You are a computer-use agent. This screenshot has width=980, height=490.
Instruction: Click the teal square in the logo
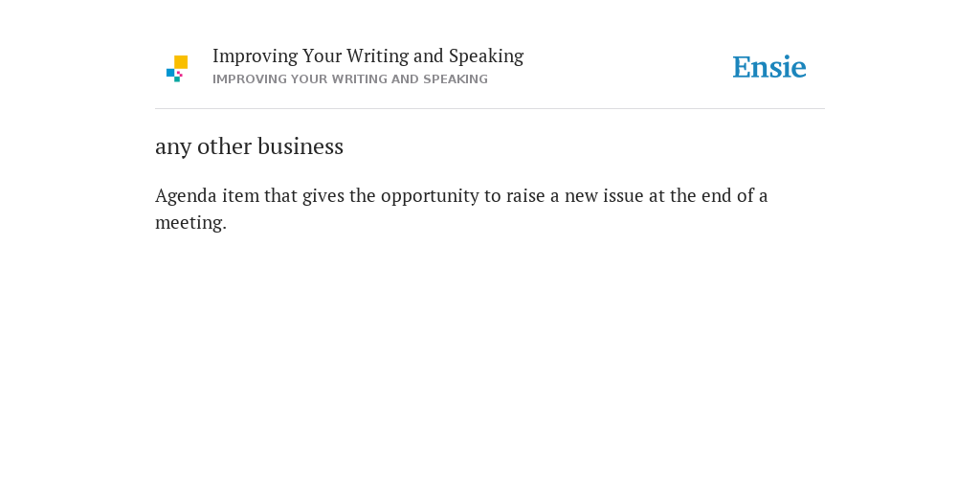177,79
